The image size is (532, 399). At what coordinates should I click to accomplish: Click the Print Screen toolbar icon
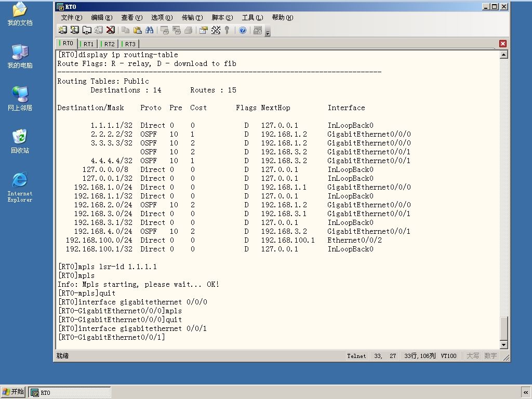click(165, 30)
